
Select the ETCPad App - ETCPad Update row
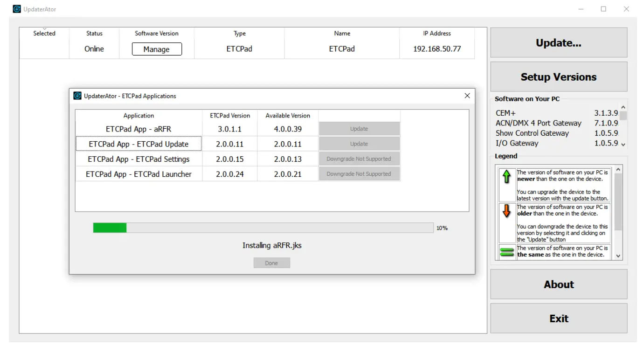pos(138,144)
